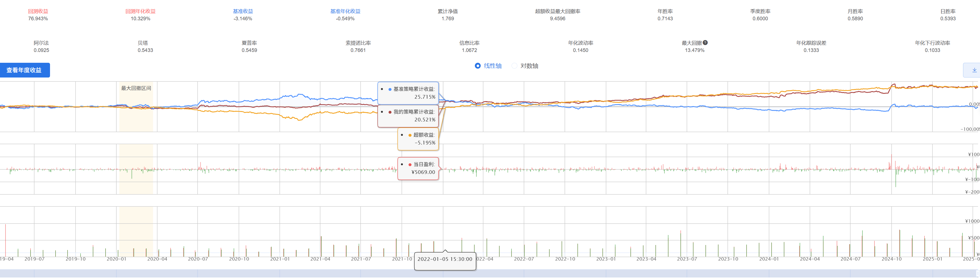980x280 pixels.
Task: Click the red 回测收益 metric label
Action: (38, 11)
